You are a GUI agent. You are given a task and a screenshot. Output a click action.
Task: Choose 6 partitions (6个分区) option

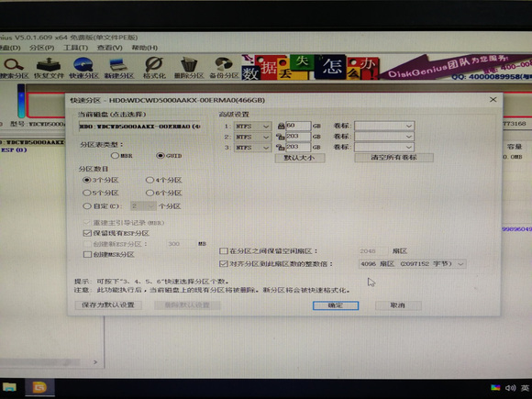point(164,193)
